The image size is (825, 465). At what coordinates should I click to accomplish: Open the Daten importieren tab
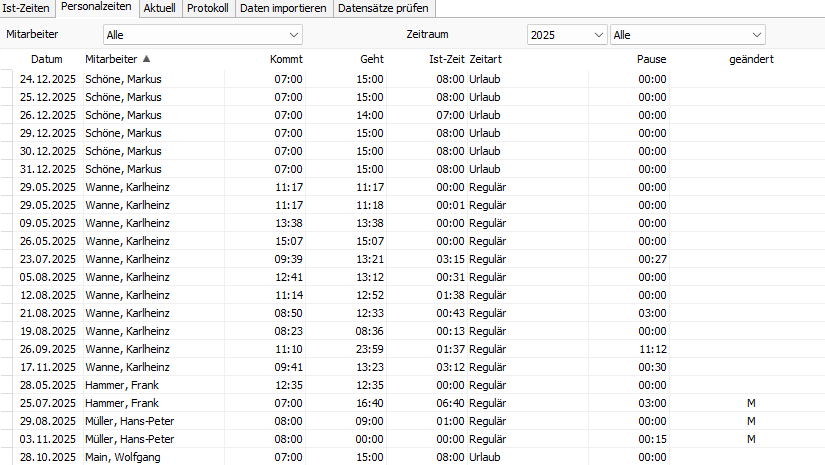click(x=283, y=9)
